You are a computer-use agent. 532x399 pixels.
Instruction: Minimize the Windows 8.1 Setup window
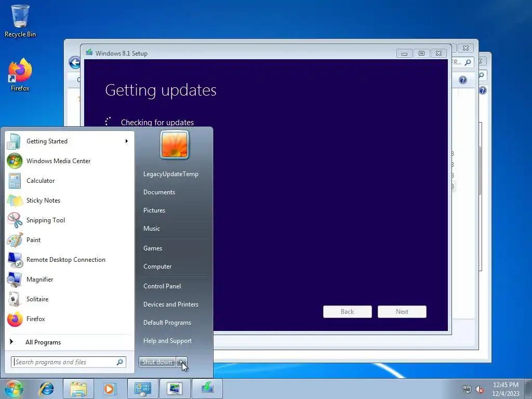tap(404, 54)
